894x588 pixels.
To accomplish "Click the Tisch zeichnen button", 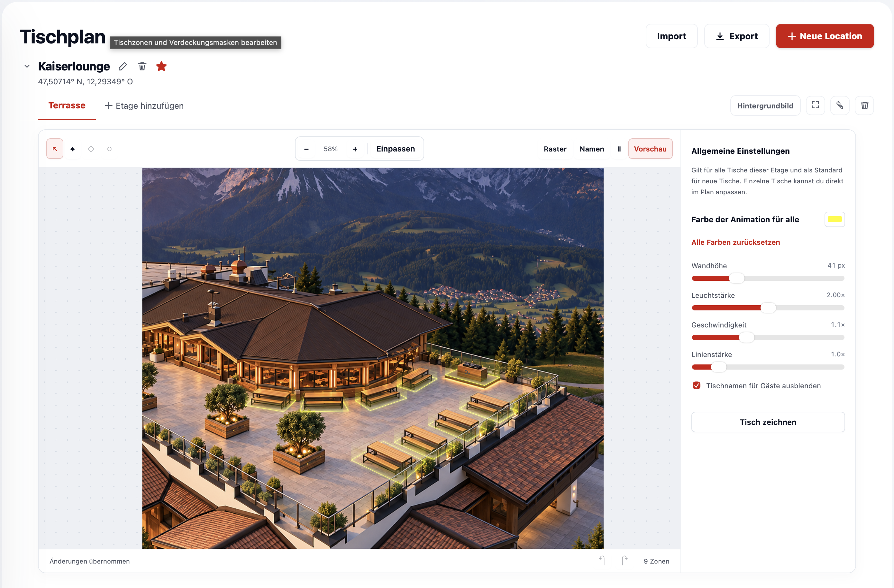I will coord(768,422).
